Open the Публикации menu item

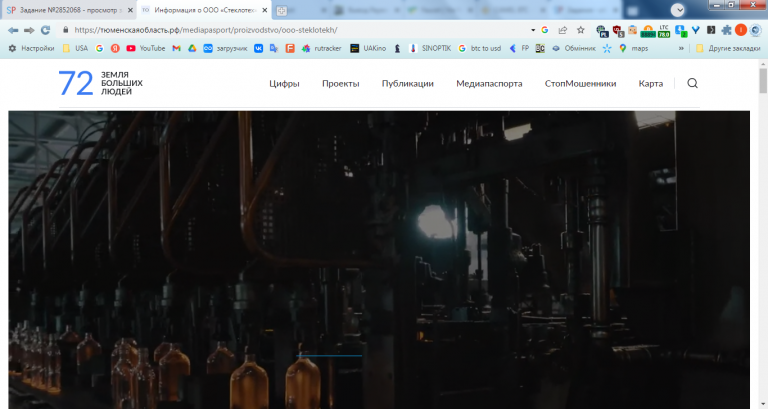click(x=408, y=83)
